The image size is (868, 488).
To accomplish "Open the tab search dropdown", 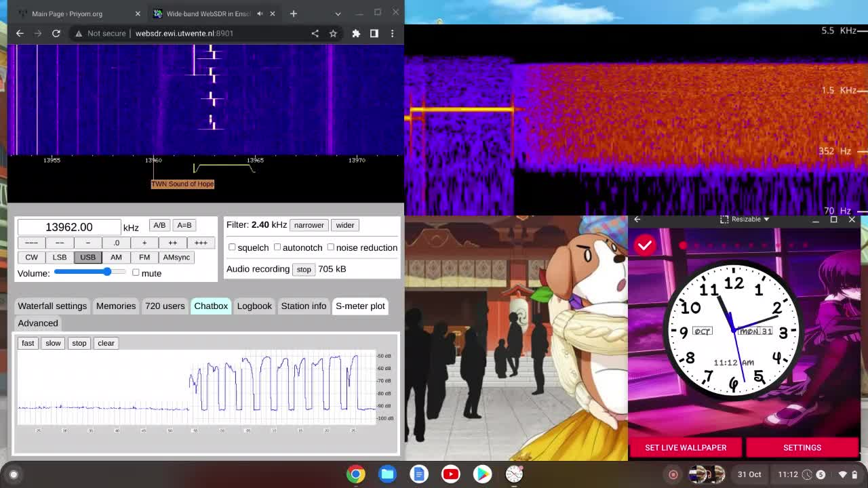I will point(338,14).
